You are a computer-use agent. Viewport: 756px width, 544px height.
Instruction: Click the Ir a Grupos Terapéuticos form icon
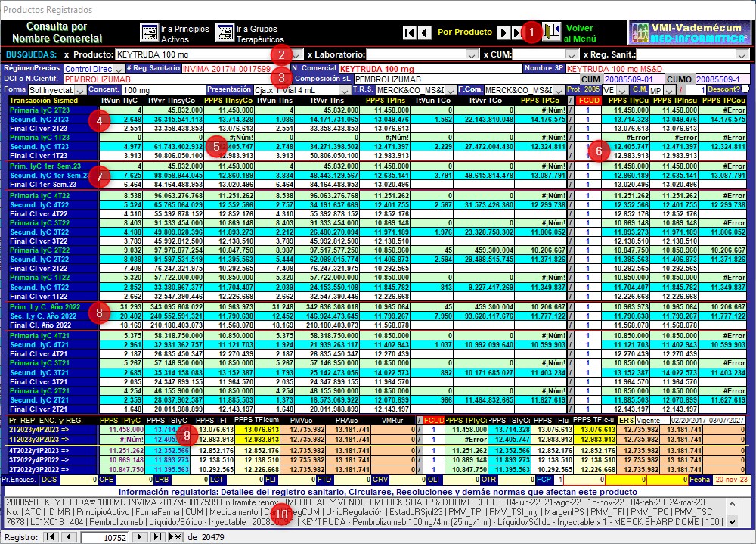(x=225, y=33)
